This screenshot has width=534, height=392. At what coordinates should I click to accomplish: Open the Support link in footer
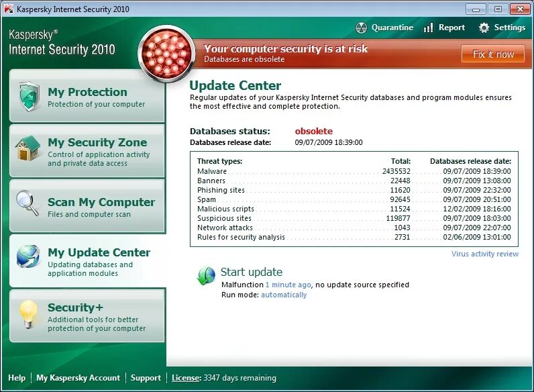coord(146,378)
